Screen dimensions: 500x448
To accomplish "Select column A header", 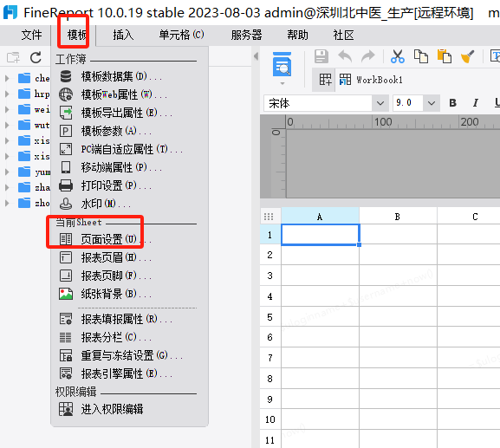I will (320, 217).
